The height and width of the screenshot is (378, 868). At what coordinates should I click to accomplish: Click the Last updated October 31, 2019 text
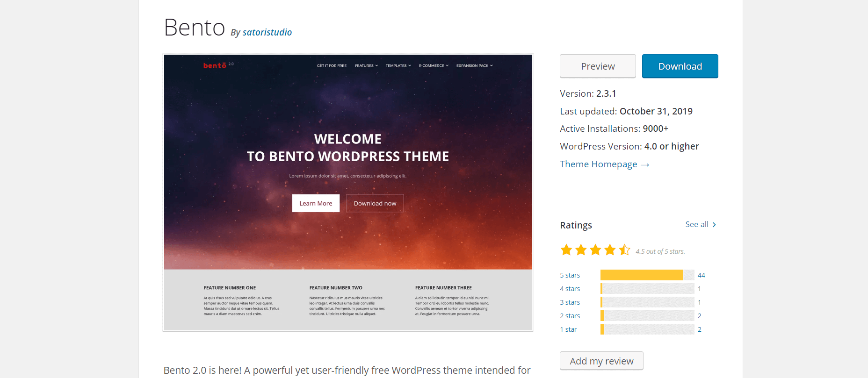click(626, 111)
